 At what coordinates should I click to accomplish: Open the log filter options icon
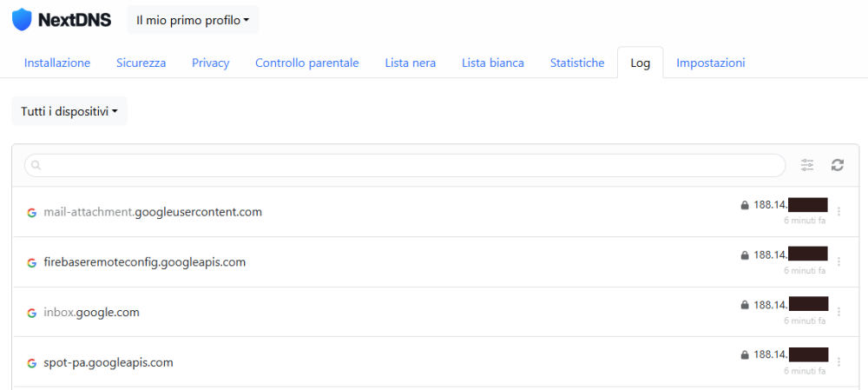(x=807, y=165)
